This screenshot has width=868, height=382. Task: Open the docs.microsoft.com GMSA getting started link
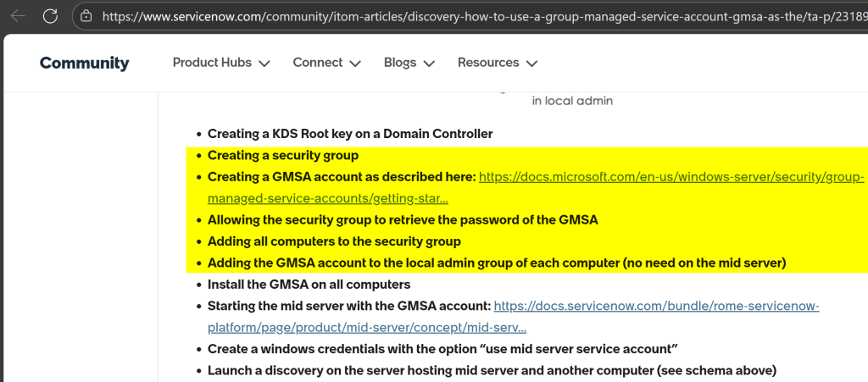[x=670, y=177]
